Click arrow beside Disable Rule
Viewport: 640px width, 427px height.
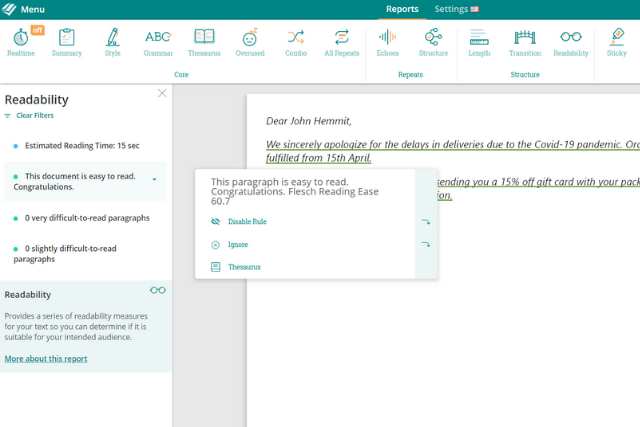426,222
